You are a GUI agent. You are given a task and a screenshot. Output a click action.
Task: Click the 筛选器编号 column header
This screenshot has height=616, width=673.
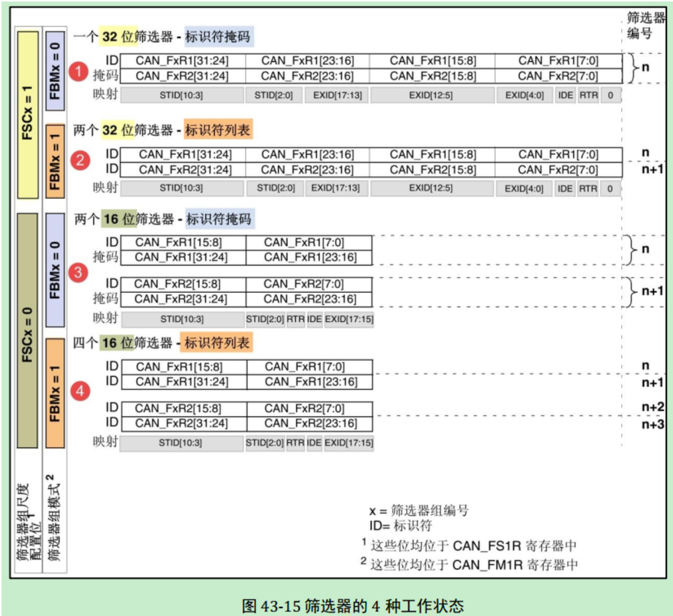pos(644,25)
